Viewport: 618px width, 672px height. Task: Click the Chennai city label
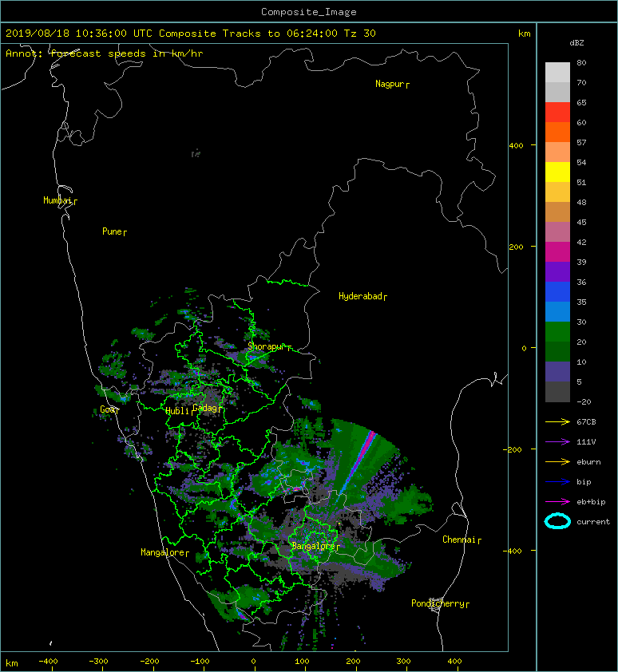(x=459, y=540)
